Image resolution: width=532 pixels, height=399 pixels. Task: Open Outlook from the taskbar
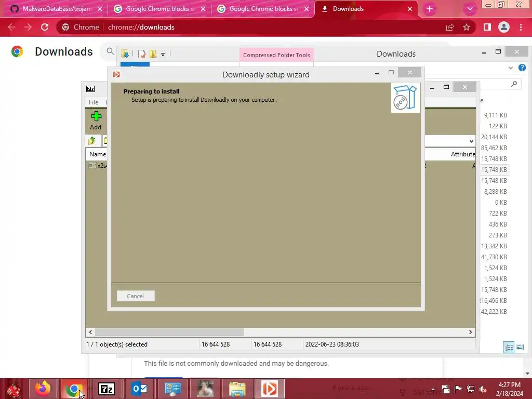(x=139, y=389)
